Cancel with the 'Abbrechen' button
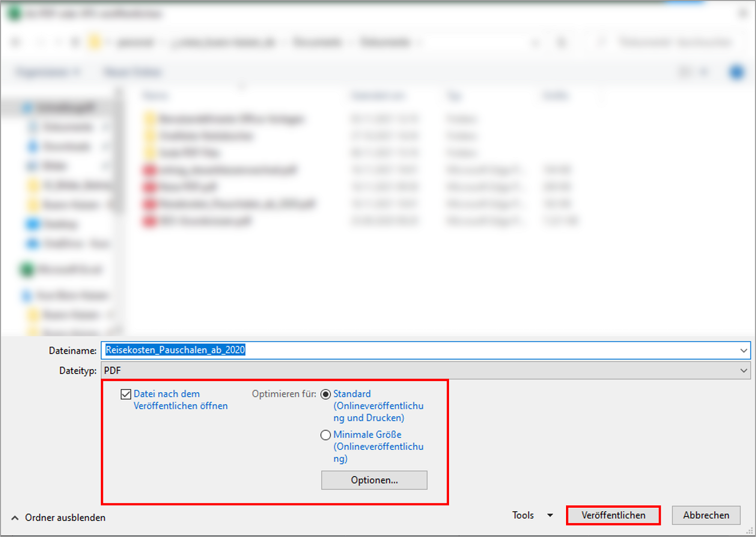756x537 pixels. click(706, 515)
